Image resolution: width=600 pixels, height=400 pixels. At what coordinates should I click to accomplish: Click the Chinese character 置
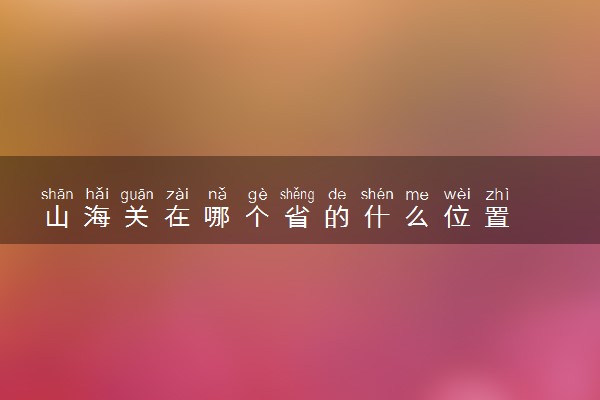pos(497,217)
